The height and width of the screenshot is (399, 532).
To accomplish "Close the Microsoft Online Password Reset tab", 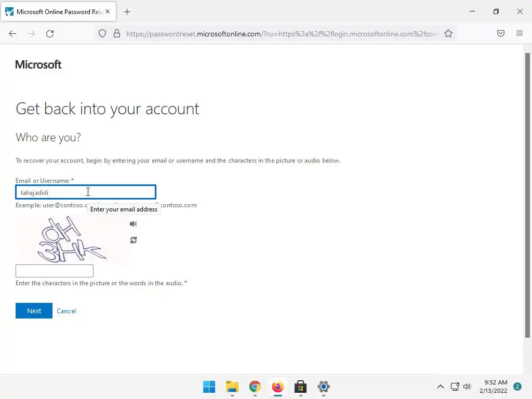I will pyautogui.click(x=108, y=11).
